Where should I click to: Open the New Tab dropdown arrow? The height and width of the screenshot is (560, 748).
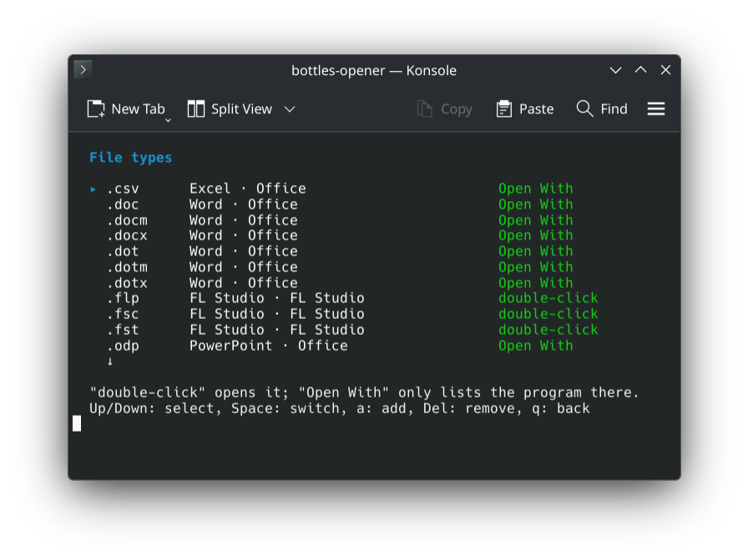[168, 121]
